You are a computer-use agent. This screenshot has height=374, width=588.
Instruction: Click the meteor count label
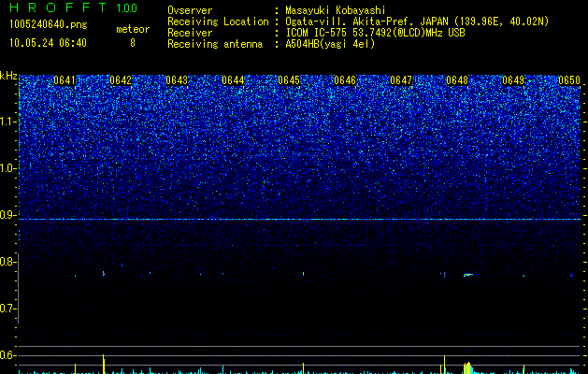click(x=133, y=29)
